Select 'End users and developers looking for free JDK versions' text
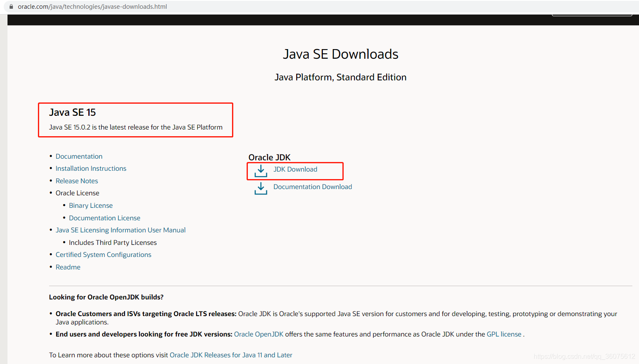 tap(144, 334)
